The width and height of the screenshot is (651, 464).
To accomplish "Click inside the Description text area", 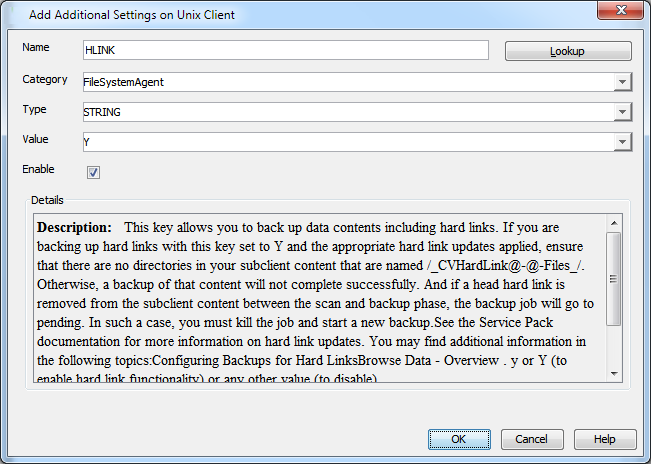I will [320, 300].
